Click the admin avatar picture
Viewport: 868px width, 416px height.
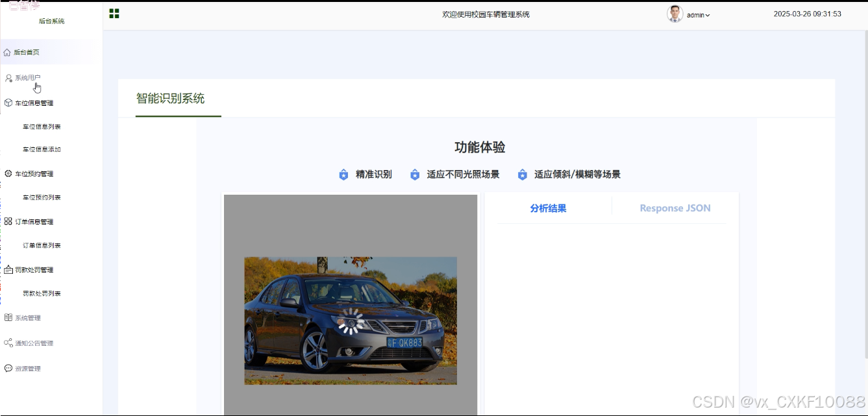[x=675, y=14]
